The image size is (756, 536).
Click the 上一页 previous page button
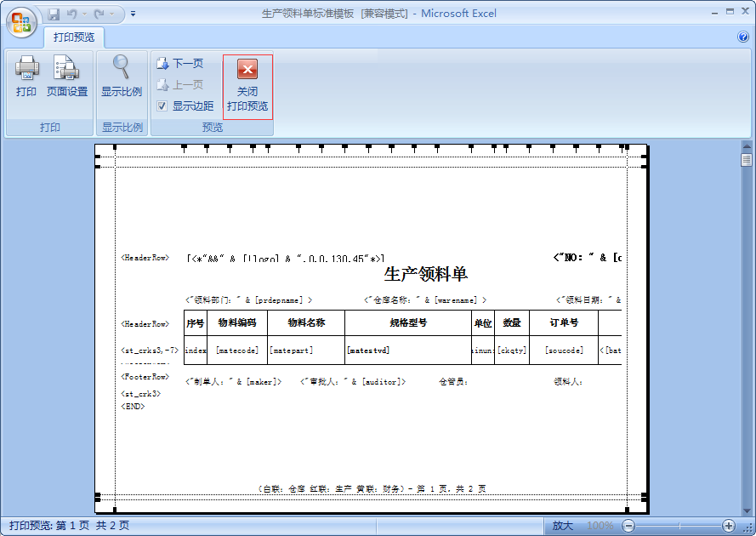pyautogui.click(x=180, y=85)
